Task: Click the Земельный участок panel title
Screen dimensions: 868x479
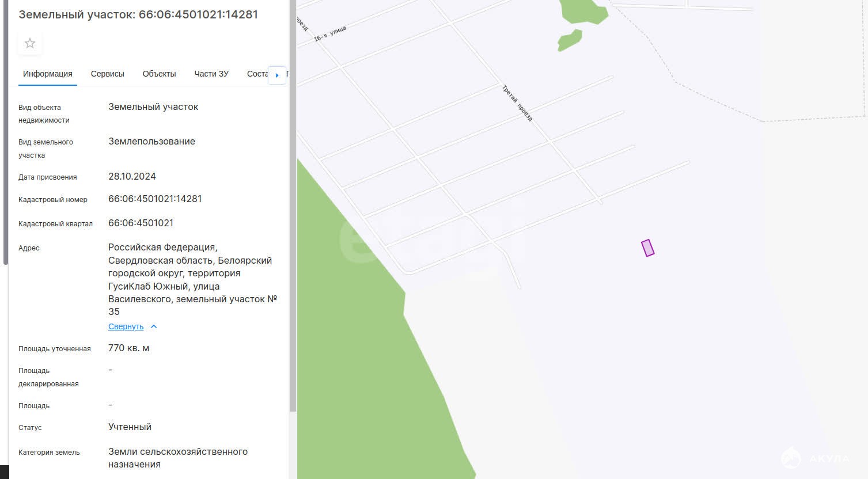Action: point(138,14)
